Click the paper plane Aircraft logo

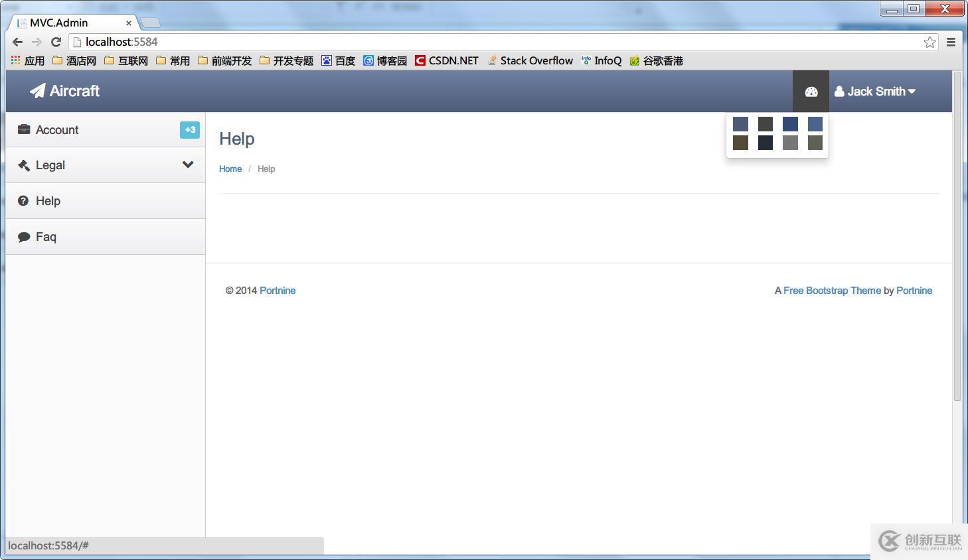coord(38,91)
